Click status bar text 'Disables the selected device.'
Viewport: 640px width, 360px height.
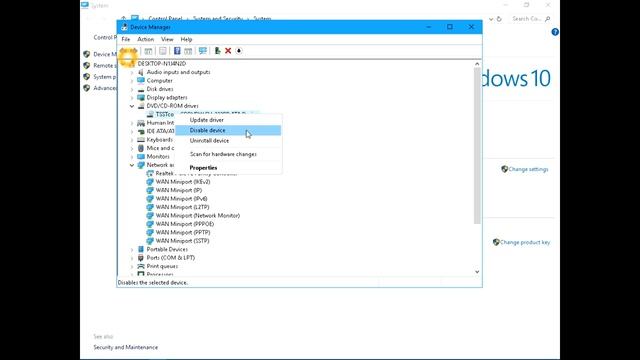click(x=153, y=282)
